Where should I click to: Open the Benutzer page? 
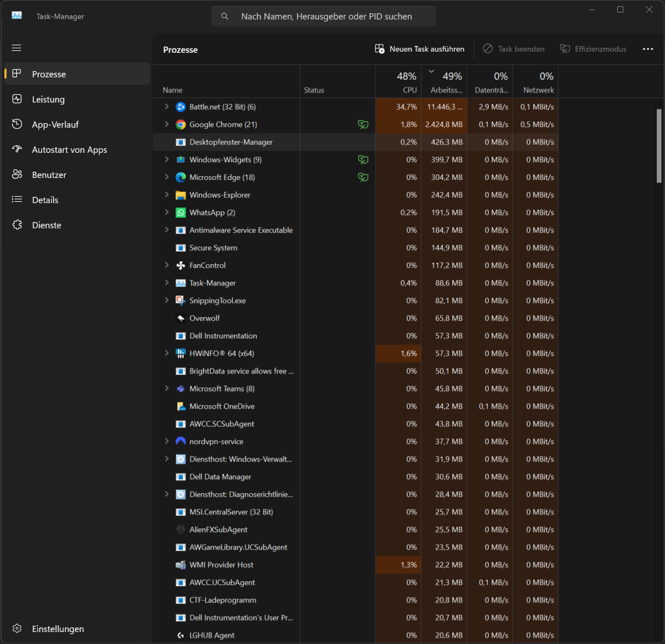[77, 175]
